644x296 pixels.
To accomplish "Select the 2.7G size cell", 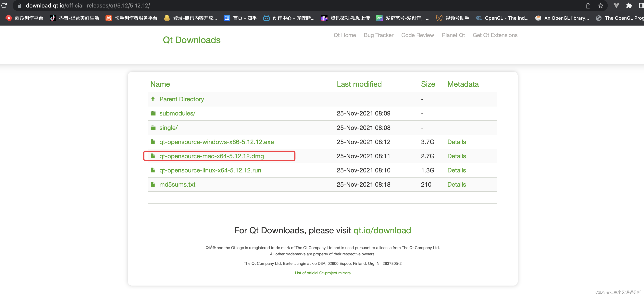I will (x=427, y=156).
